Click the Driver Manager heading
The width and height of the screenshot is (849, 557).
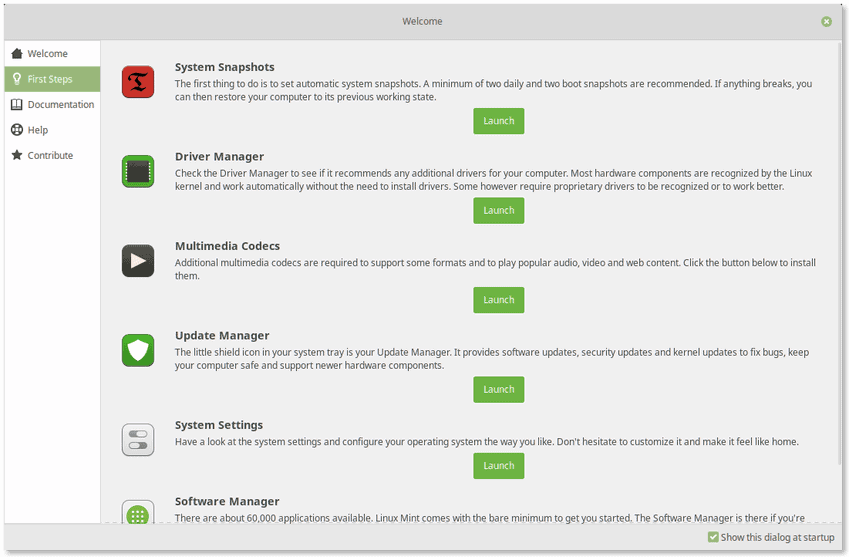coord(219,156)
